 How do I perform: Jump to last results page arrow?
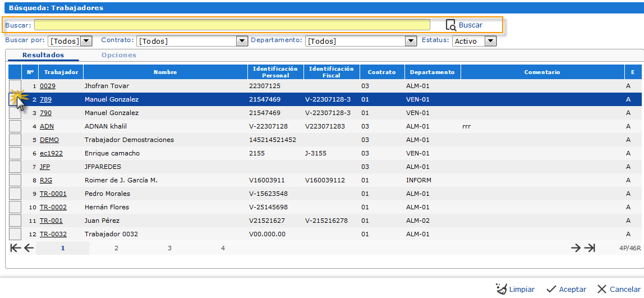(x=590, y=248)
